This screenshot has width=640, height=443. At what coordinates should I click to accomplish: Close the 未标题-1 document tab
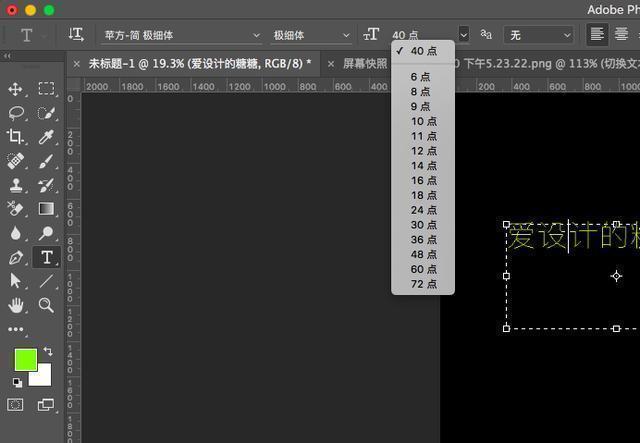[77, 64]
